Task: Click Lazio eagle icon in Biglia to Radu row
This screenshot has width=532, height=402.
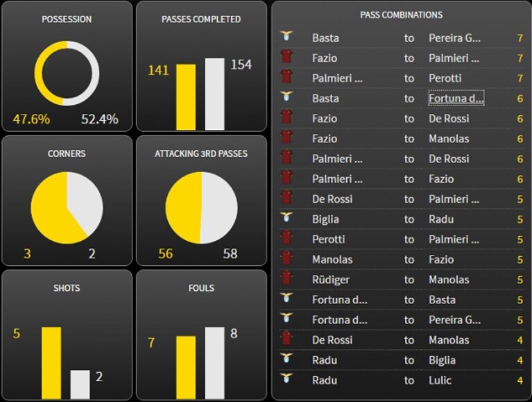Action: tap(286, 217)
